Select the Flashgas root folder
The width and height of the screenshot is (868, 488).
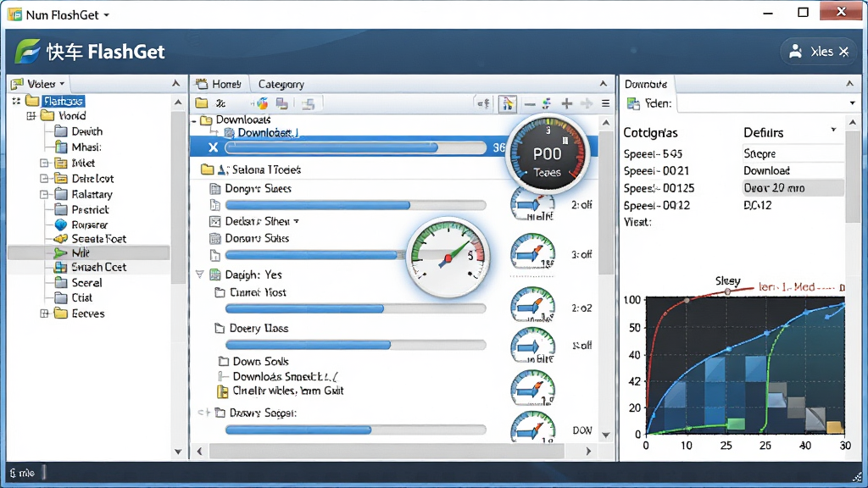(64, 101)
